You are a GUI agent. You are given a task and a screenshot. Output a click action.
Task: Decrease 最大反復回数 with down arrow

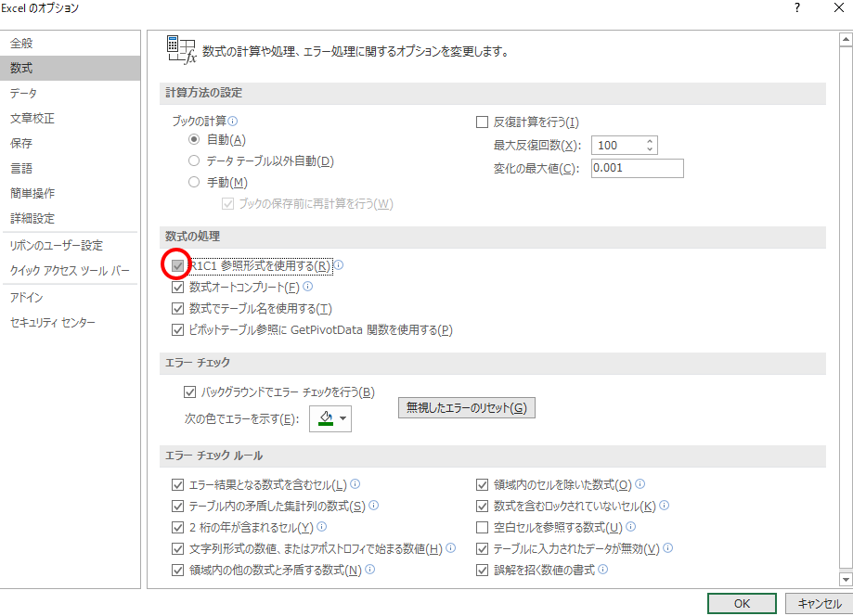(x=650, y=149)
